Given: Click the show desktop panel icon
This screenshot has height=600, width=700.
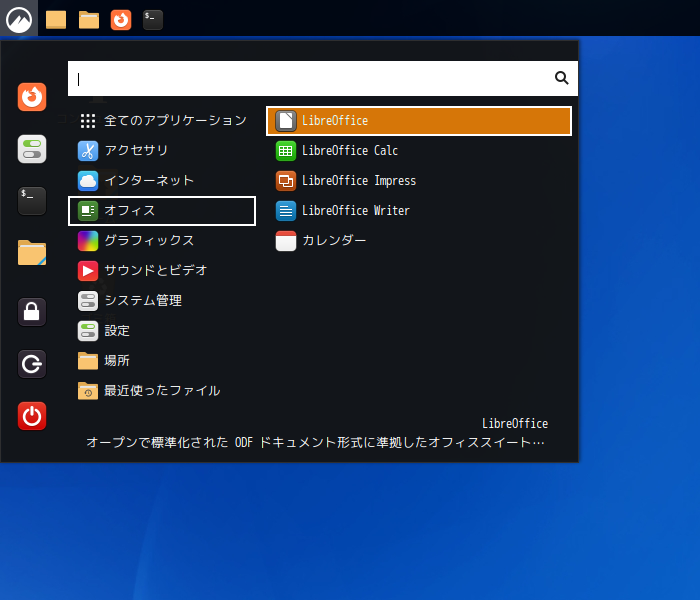Looking at the screenshot, I should point(56,20).
